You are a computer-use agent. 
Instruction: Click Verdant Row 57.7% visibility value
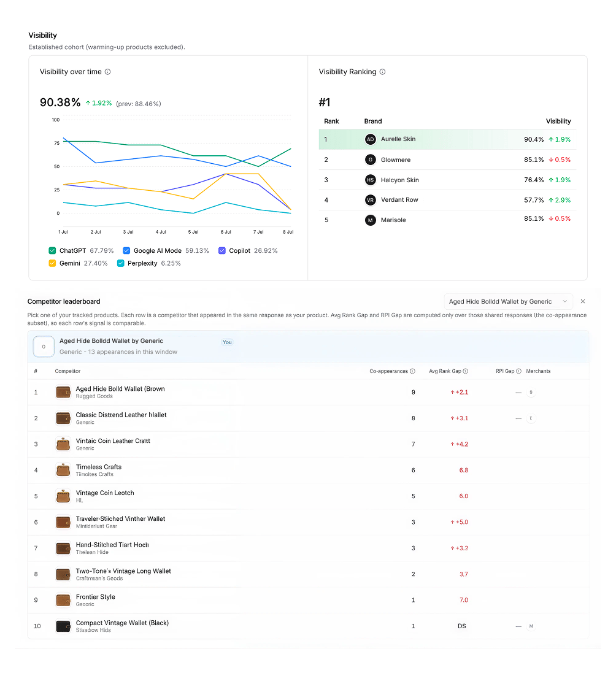534,200
